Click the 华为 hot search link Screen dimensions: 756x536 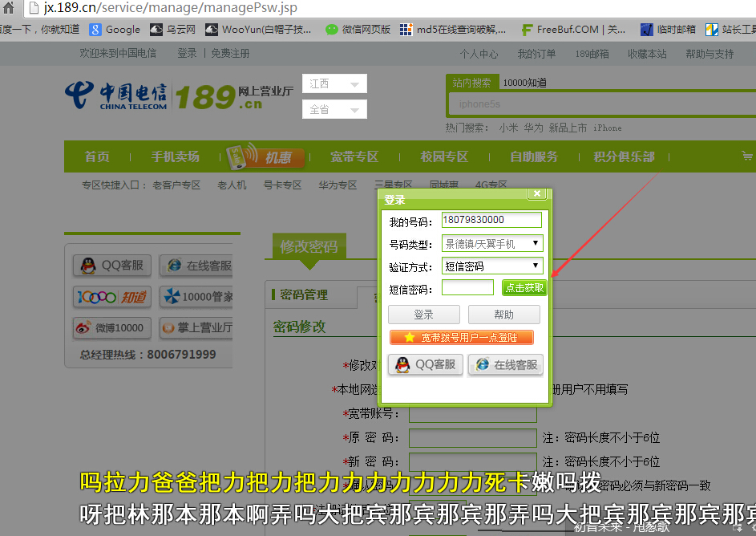(533, 128)
